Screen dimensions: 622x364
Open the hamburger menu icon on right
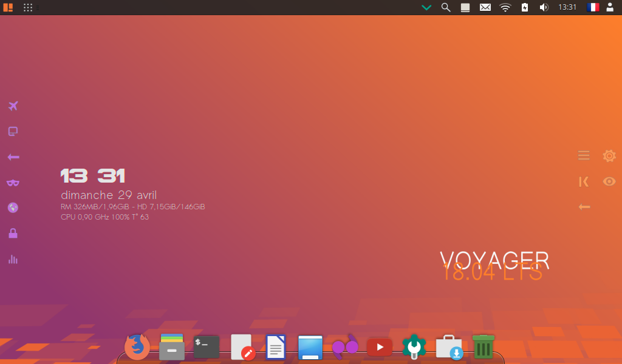[584, 156]
